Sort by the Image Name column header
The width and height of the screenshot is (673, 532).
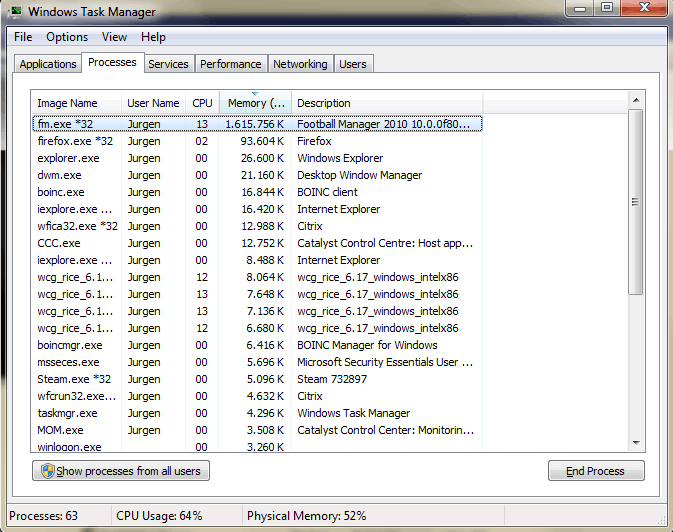pyautogui.click(x=76, y=103)
